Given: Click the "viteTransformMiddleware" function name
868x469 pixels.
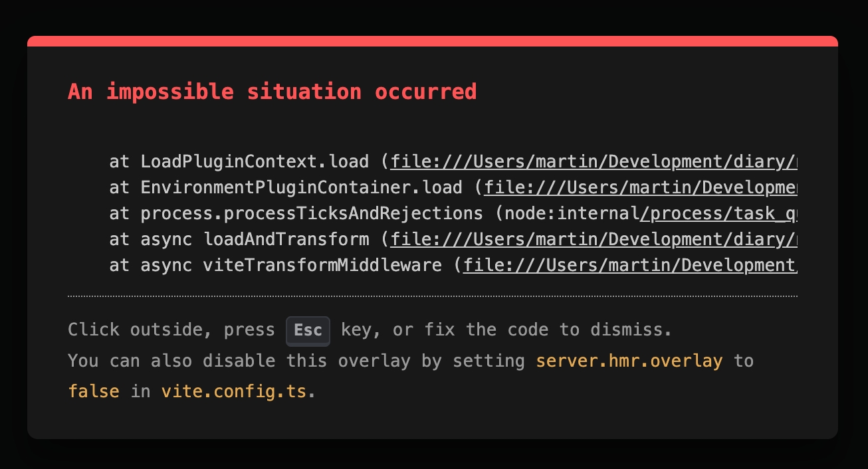Looking at the screenshot, I should (x=322, y=266).
